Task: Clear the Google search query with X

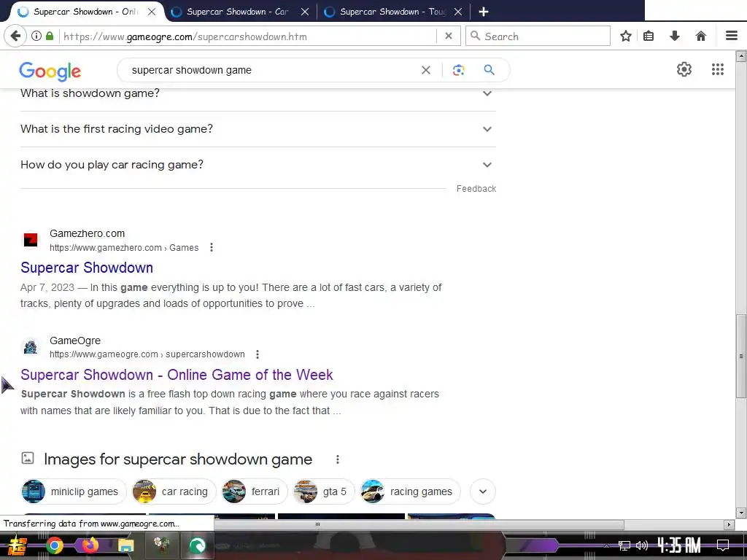Action: [426, 71]
